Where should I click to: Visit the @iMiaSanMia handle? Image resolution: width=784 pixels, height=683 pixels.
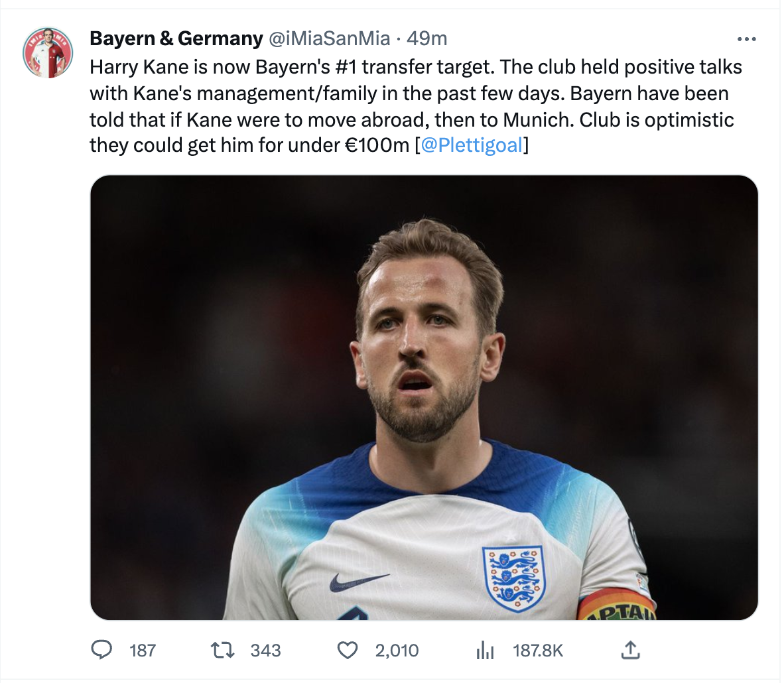[x=329, y=38]
